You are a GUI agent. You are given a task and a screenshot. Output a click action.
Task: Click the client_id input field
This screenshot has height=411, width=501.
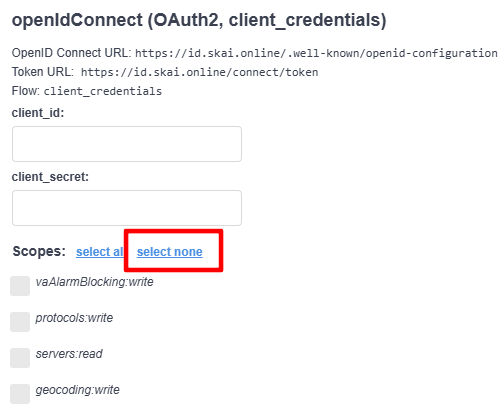coord(127,144)
